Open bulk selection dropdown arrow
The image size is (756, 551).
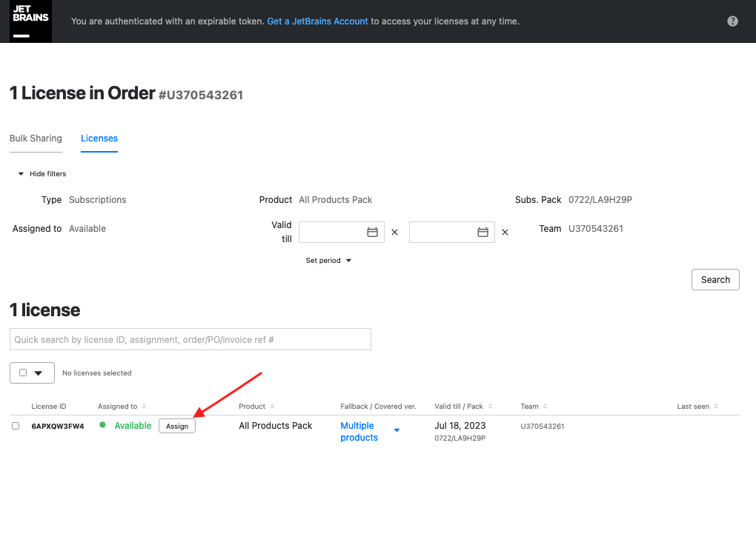39,373
